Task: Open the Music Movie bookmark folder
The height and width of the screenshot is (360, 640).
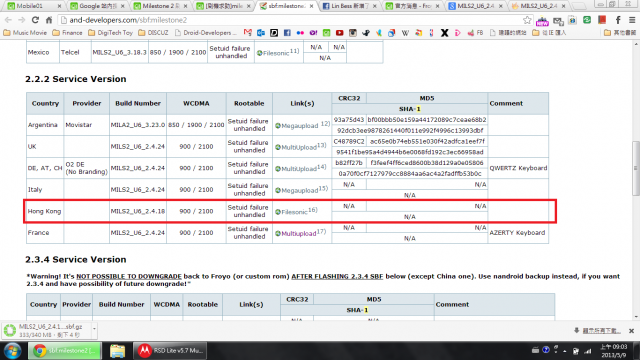Action: click(25, 33)
